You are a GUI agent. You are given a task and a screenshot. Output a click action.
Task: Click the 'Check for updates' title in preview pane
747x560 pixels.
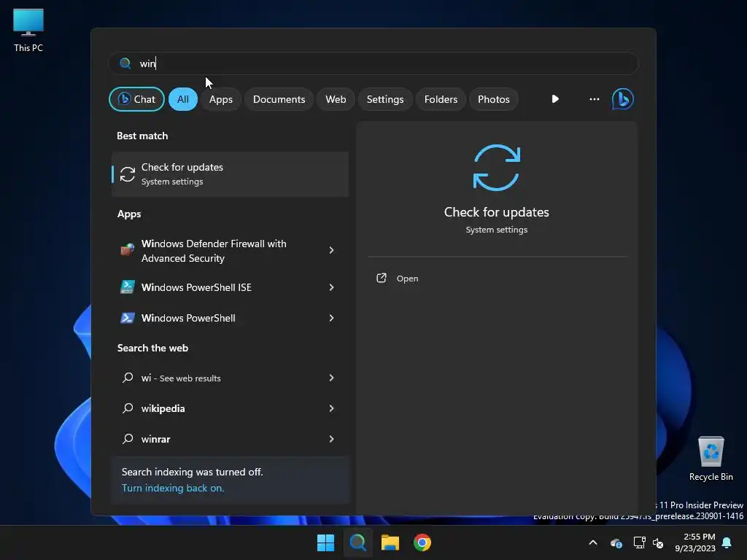(x=496, y=212)
